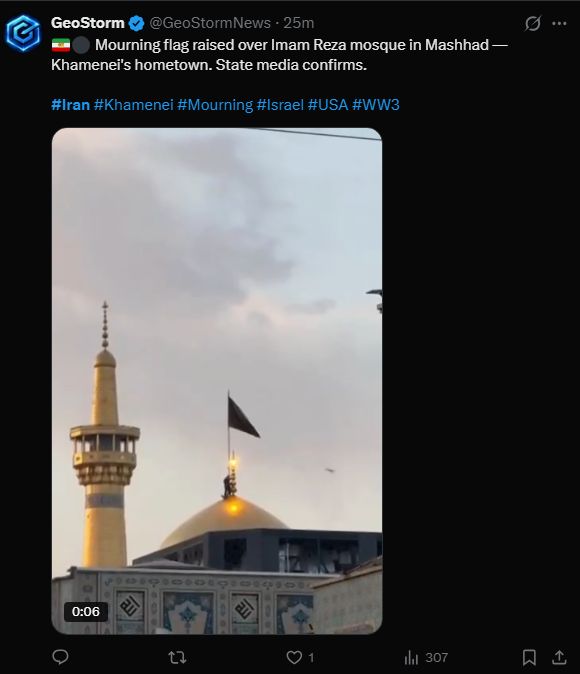View post analytics showing 307 views
This screenshot has width=580, height=674.
(x=426, y=657)
